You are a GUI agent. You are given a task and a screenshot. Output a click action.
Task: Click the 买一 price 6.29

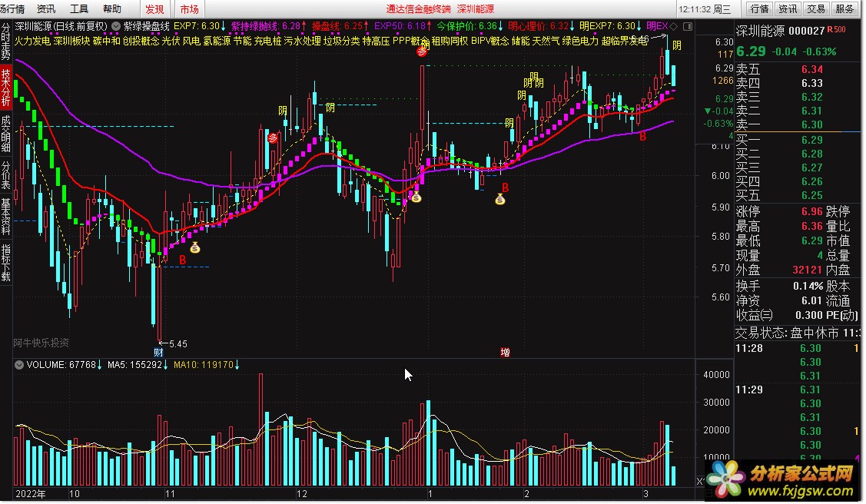click(812, 141)
